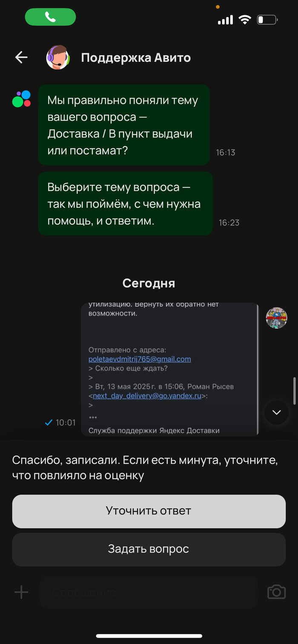
Task: Tap the battery indicator in status bar
Action: (x=267, y=20)
